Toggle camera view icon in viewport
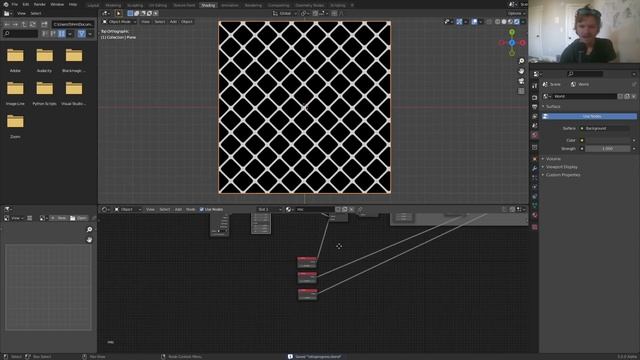 tap(521, 81)
